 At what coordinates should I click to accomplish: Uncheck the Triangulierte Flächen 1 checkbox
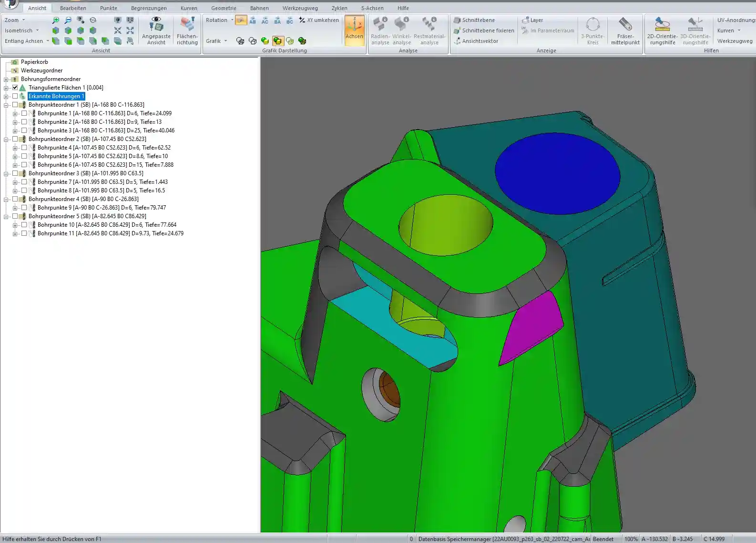coord(15,88)
